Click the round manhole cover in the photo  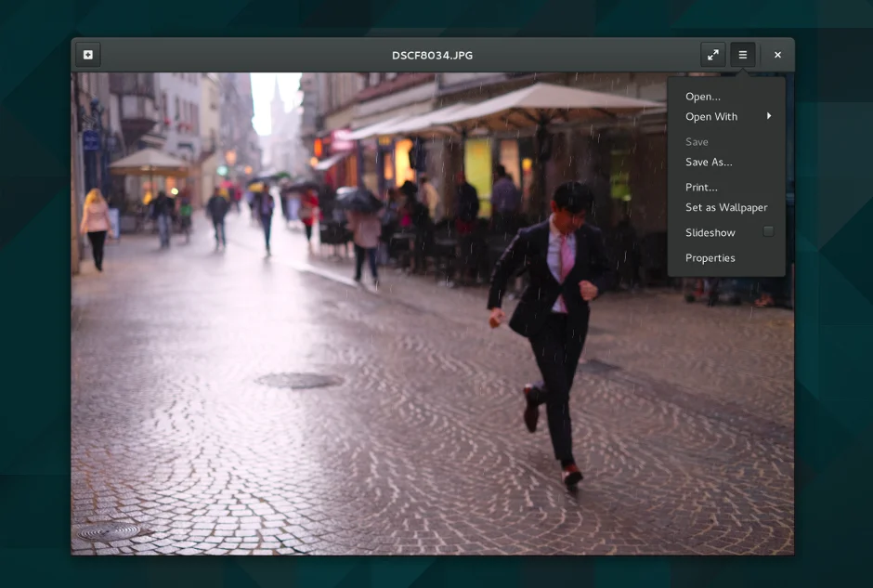click(x=299, y=380)
